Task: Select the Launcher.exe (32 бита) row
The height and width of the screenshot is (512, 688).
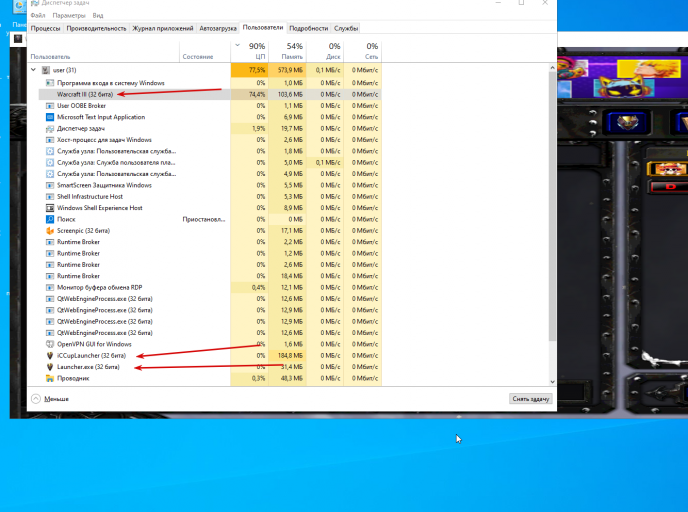Action: (x=210, y=367)
